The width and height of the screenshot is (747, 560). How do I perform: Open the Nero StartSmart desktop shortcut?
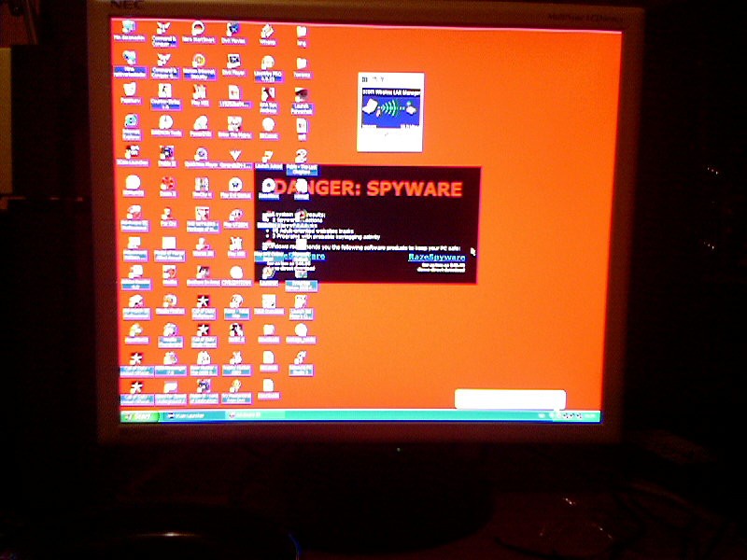point(198,33)
